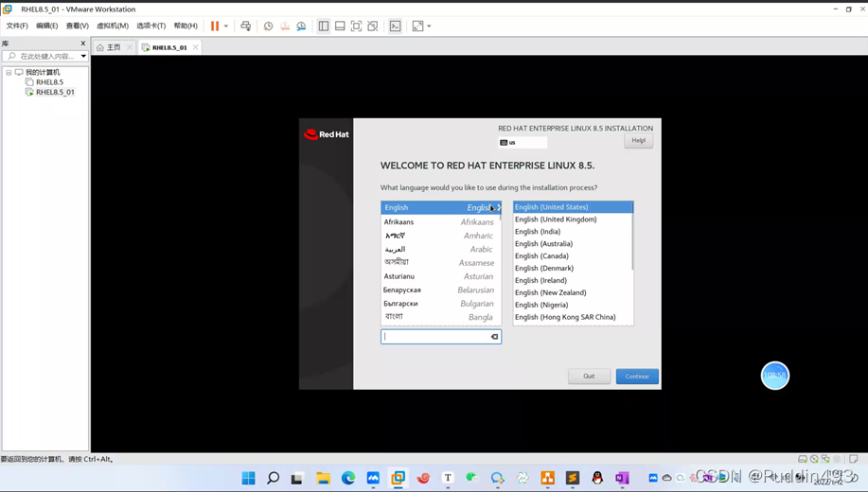Open OneNote from the taskbar
This screenshot has width=868, height=492.
622,478
